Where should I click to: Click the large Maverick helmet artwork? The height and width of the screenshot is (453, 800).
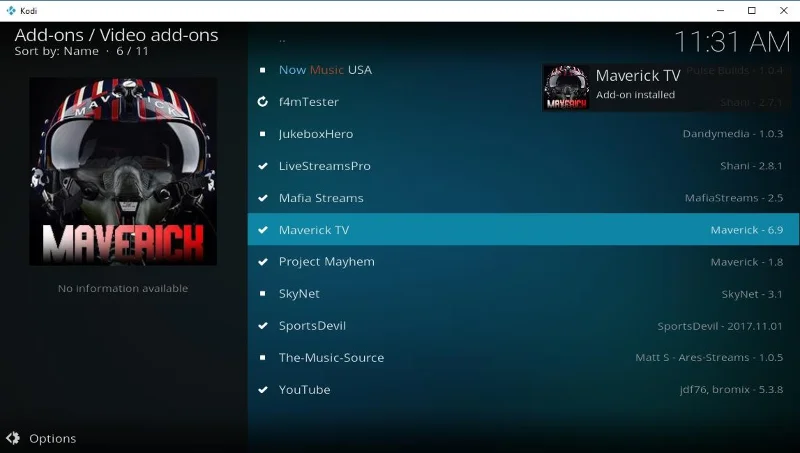[x=123, y=171]
